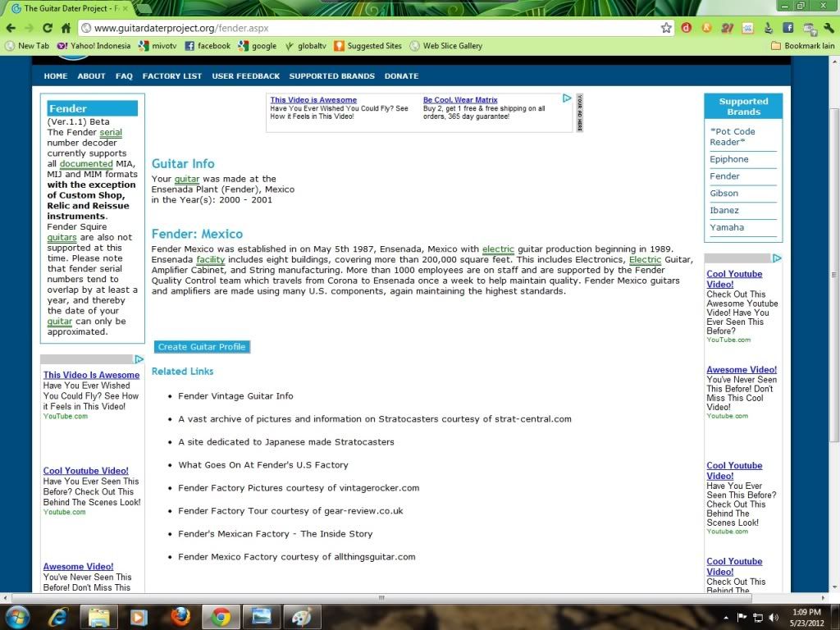Screen dimensions: 840x630
Task: Open Fender Factory Tour gear-review link
Action: [290, 511]
